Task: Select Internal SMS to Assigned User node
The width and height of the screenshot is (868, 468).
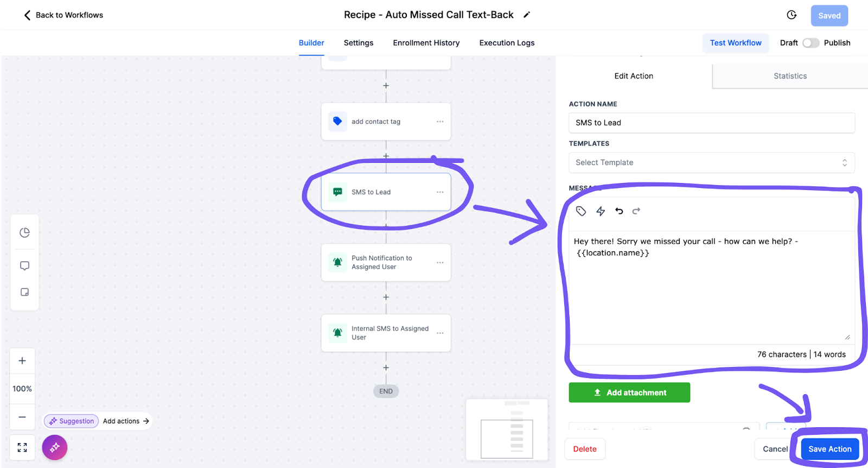Action: click(x=386, y=333)
